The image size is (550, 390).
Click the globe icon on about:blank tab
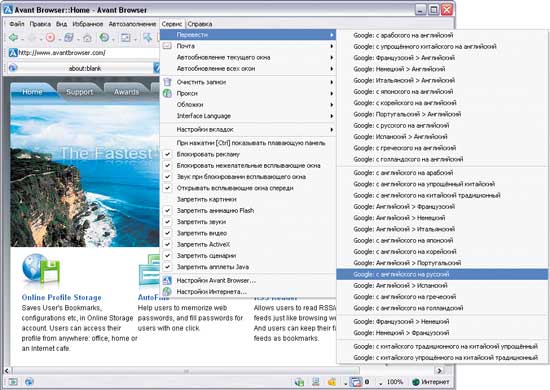click(13, 68)
